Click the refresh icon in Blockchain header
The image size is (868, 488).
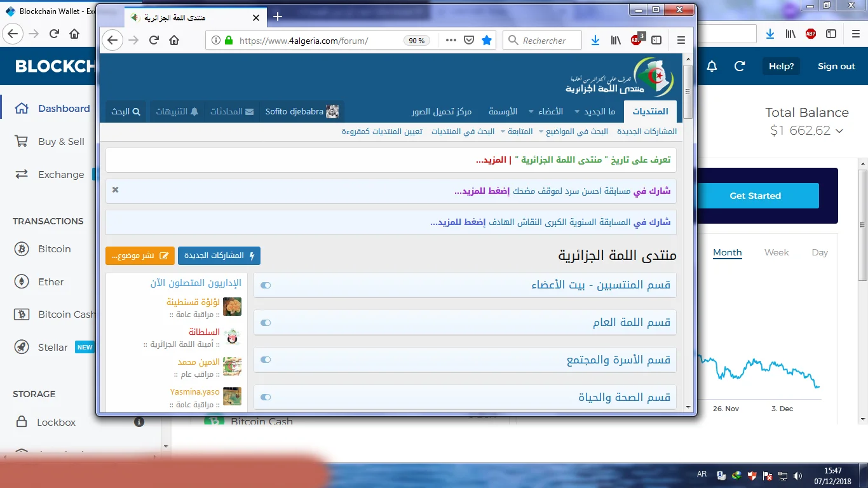pos(740,66)
